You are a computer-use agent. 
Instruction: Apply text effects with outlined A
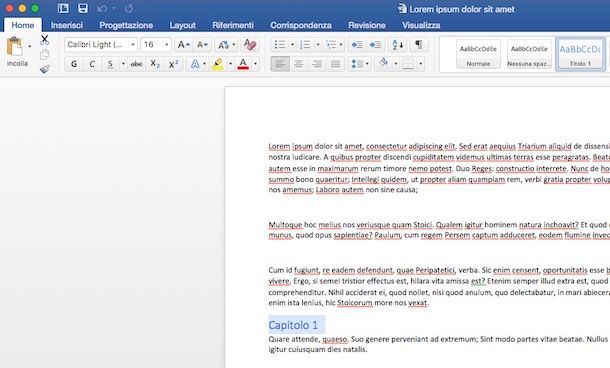pos(195,64)
